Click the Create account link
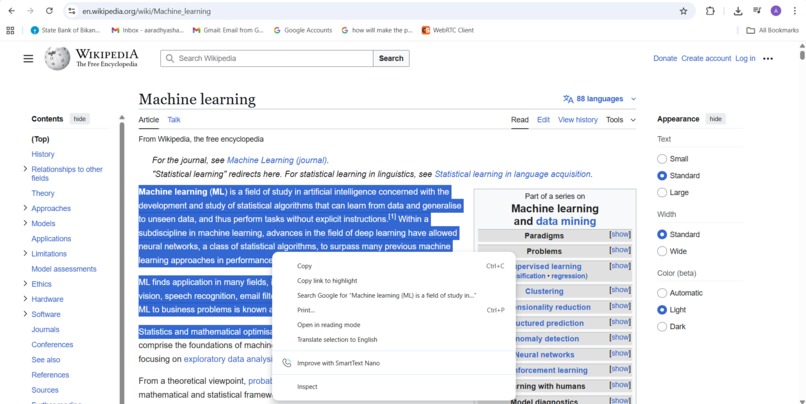Screen dimensions: 806x404 (x=706, y=59)
